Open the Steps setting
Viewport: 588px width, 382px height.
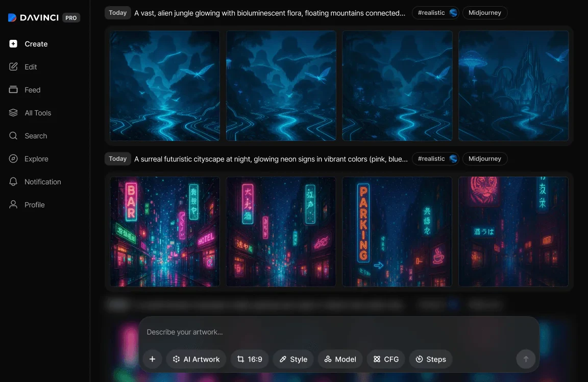(431, 359)
